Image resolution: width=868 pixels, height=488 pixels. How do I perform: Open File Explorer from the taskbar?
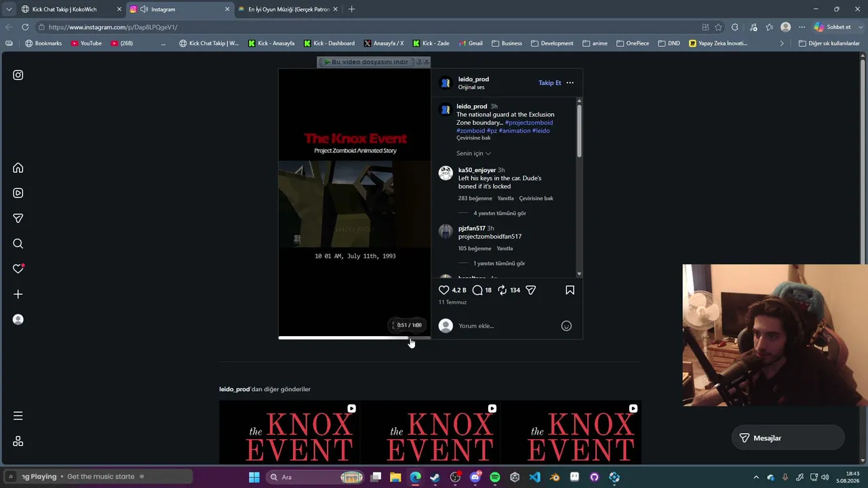395,477
